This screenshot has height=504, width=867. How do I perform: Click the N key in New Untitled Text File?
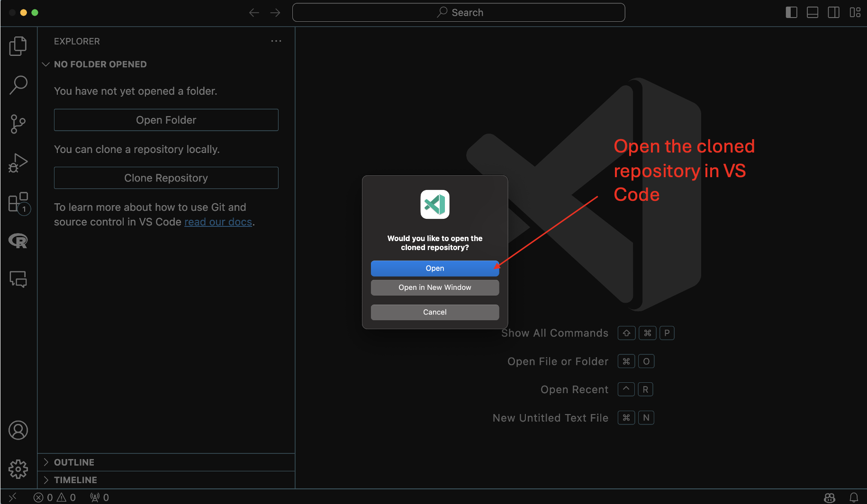click(646, 418)
